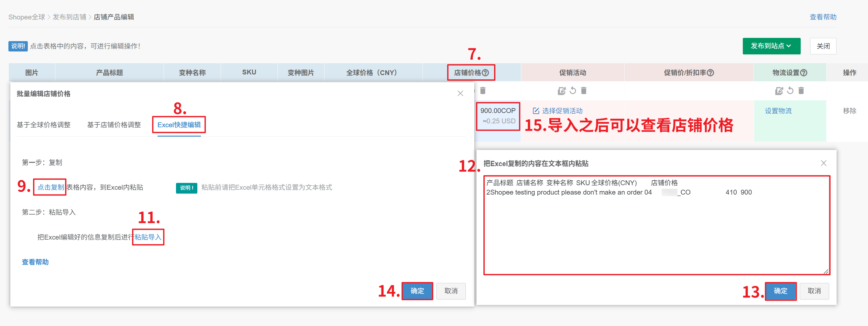
Task: Click 移除 in the 操作 column
Action: tap(850, 111)
